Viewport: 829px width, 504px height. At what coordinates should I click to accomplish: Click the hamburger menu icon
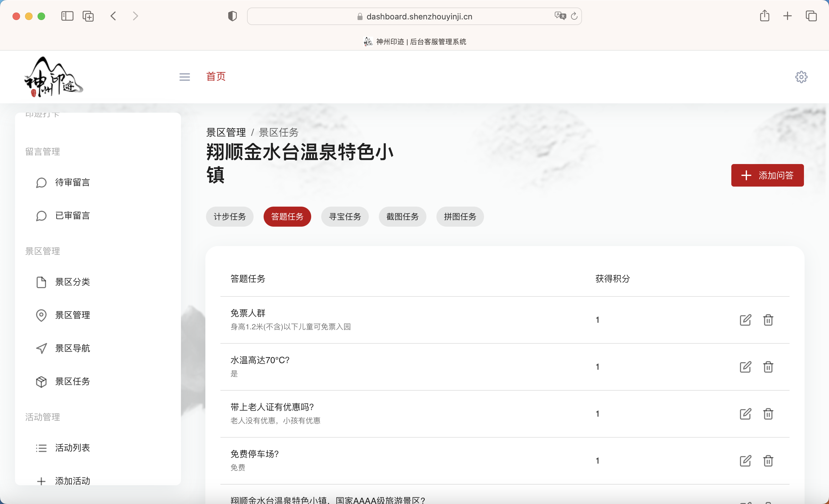[x=184, y=77]
